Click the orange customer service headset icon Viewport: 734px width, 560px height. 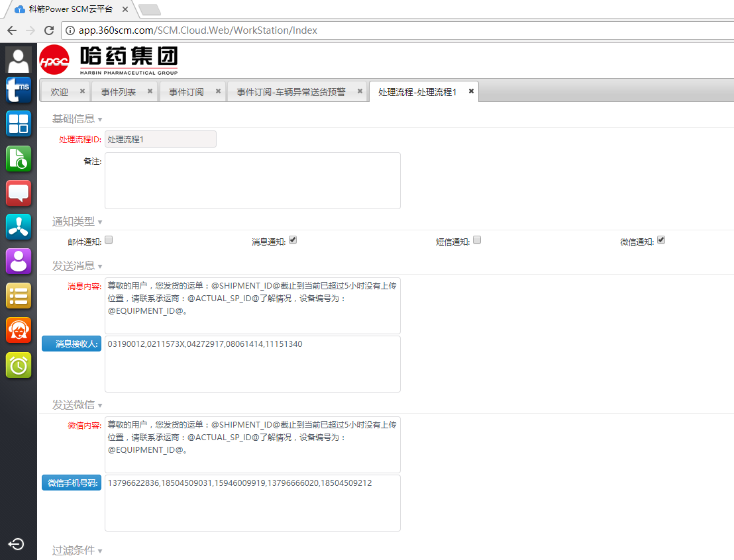point(19,330)
